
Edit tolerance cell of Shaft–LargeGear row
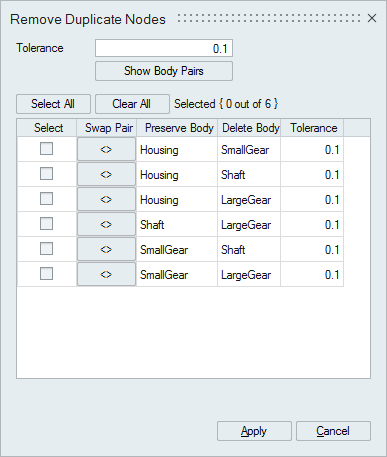[x=312, y=224]
